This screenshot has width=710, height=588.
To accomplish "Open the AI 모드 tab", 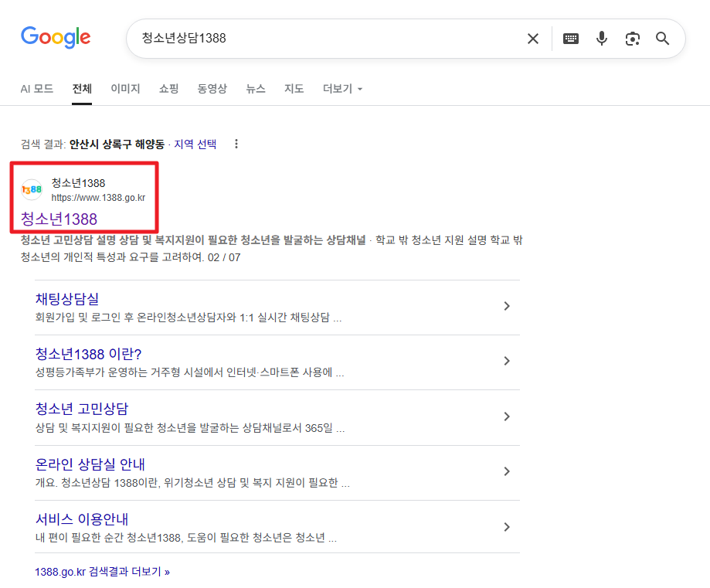I will tap(36, 88).
